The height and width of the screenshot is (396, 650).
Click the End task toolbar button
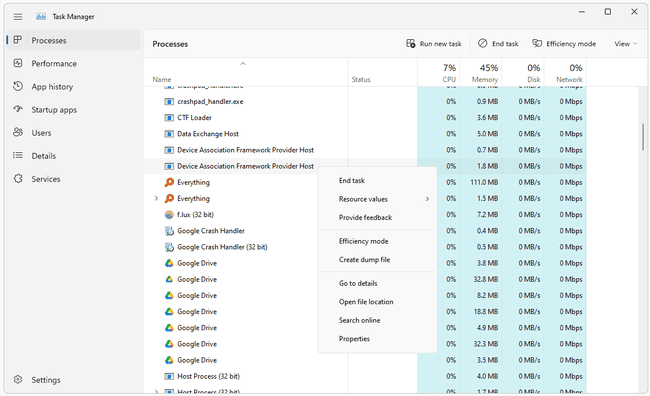click(x=498, y=44)
